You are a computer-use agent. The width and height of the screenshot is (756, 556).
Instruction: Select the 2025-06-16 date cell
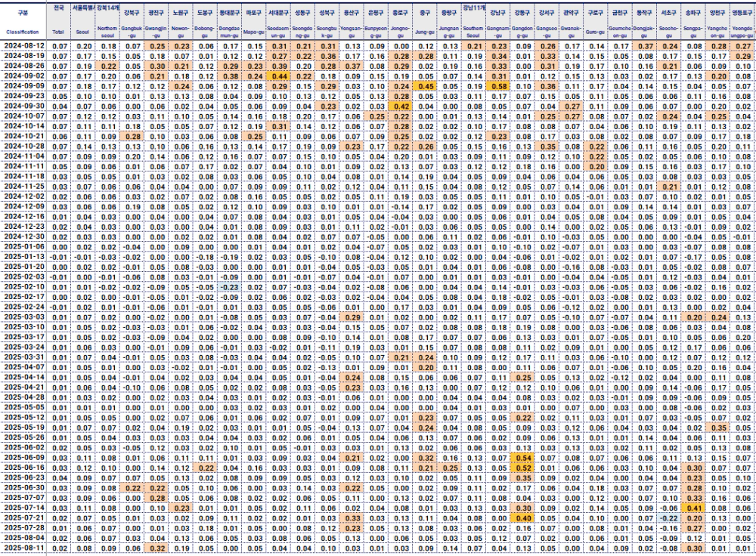(x=23, y=468)
